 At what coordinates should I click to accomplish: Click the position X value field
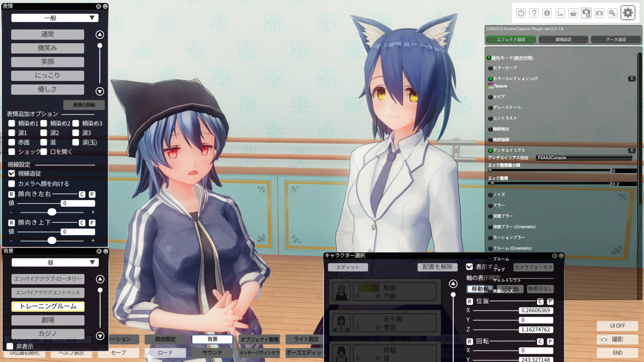[x=536, y=310]
